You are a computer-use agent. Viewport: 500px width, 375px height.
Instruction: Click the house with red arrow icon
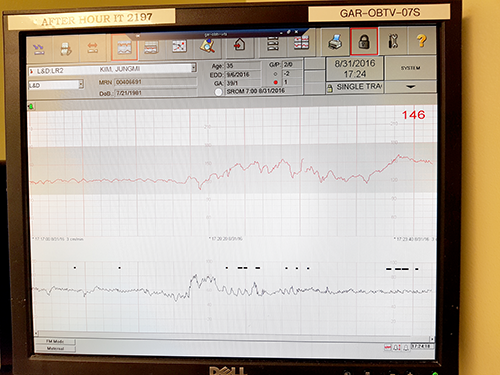[x=239, y=45]
